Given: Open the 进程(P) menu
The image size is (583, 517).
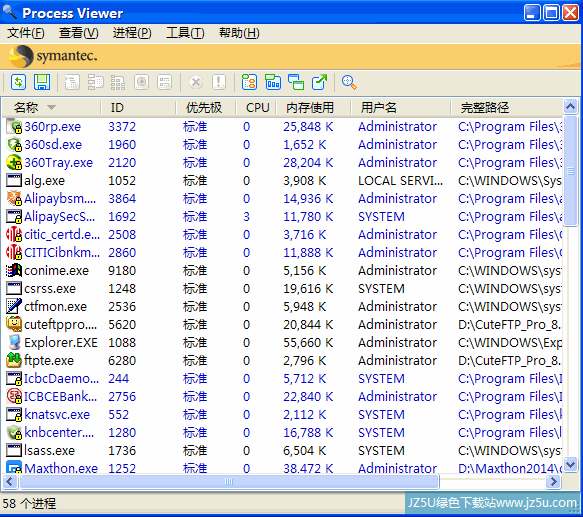Looking at the screenshot, I should coord(132,33).
